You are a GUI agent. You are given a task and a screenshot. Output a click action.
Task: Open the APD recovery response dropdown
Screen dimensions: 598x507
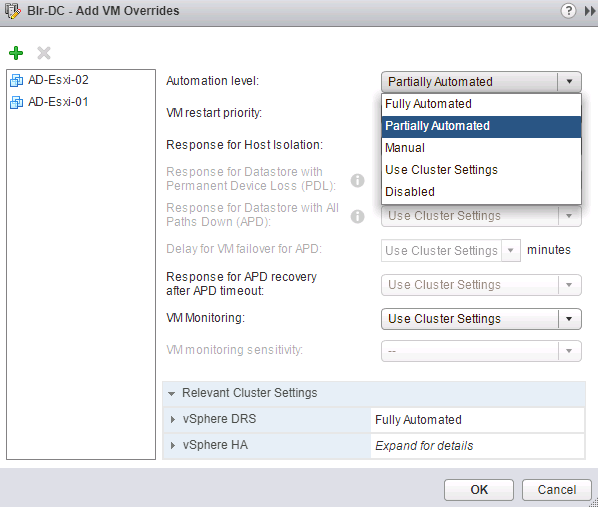point(481,285)
